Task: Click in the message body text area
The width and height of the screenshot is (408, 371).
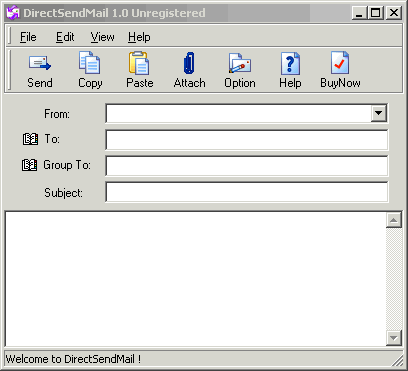Action: [196, 279]
